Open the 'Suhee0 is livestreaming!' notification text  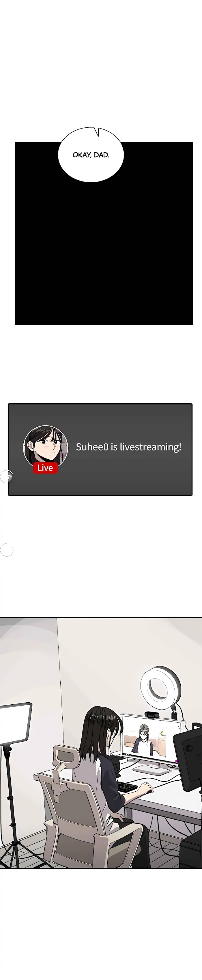pos(128,447)
